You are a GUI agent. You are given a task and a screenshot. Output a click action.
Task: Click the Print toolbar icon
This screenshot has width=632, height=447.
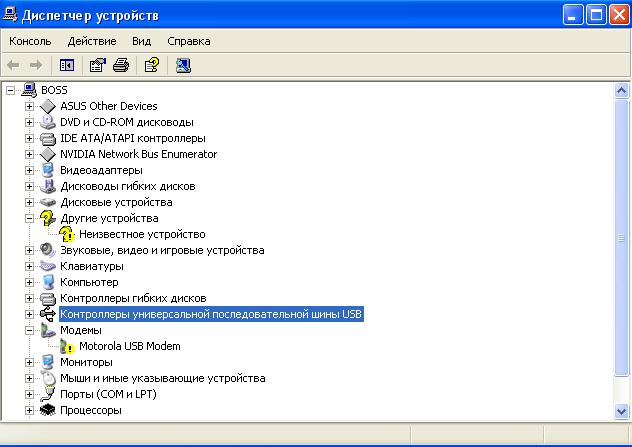point(121,65)
